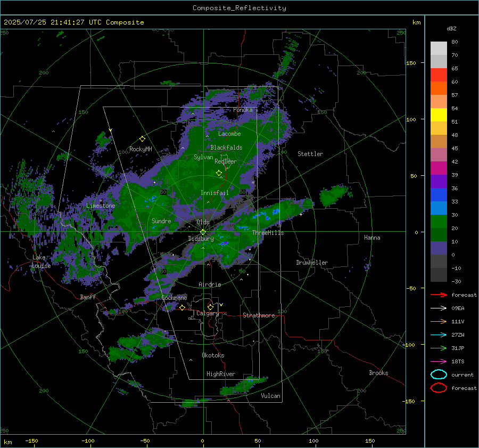The height and width of the screenshot is (448, 479).
Task: Click the -150 tick on bottom axis
Action: tap(31, 441)
